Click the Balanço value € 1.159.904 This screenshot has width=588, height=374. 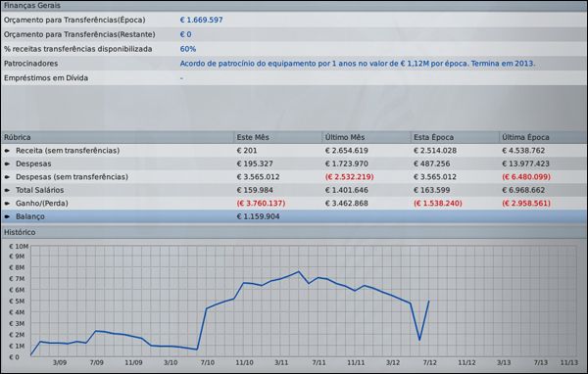[x=258, y=216]
